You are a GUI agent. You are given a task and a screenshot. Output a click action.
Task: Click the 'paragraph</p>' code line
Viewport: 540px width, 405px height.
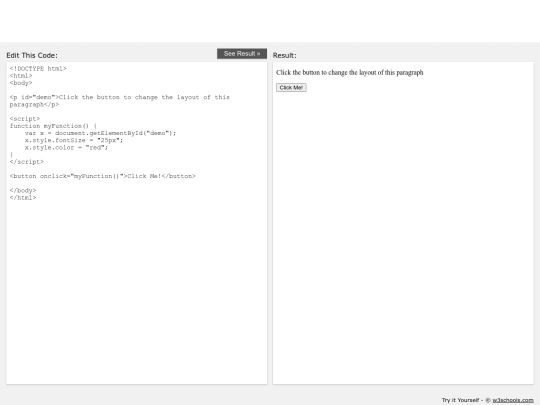pyautogui.click(x=34, y=104)
